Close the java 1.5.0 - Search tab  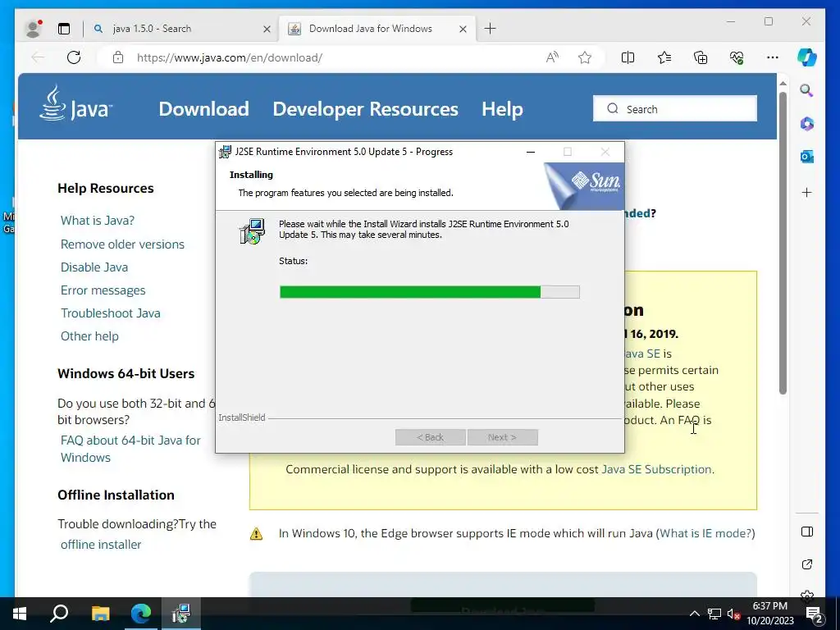(267, 29)
